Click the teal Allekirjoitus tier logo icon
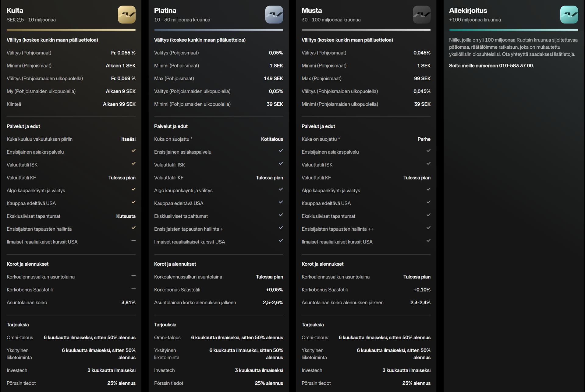The height and width of the screenshot is (392, 585). pos(569,15)
